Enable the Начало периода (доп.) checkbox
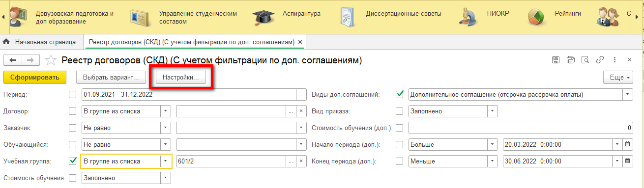644x188 pixels. [x=399, y=144]
